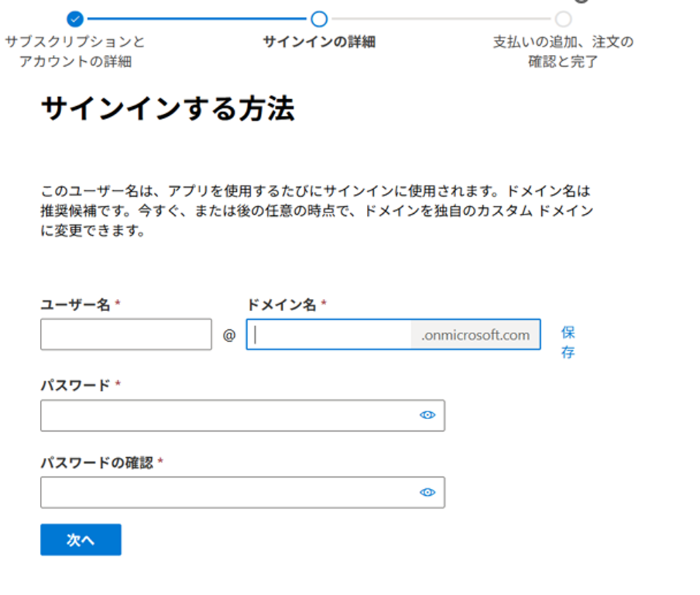The width and height of the screenshot is (700, 595).
Task: Click the サインインする方法 heading
Action: click(x=168, y=108)
